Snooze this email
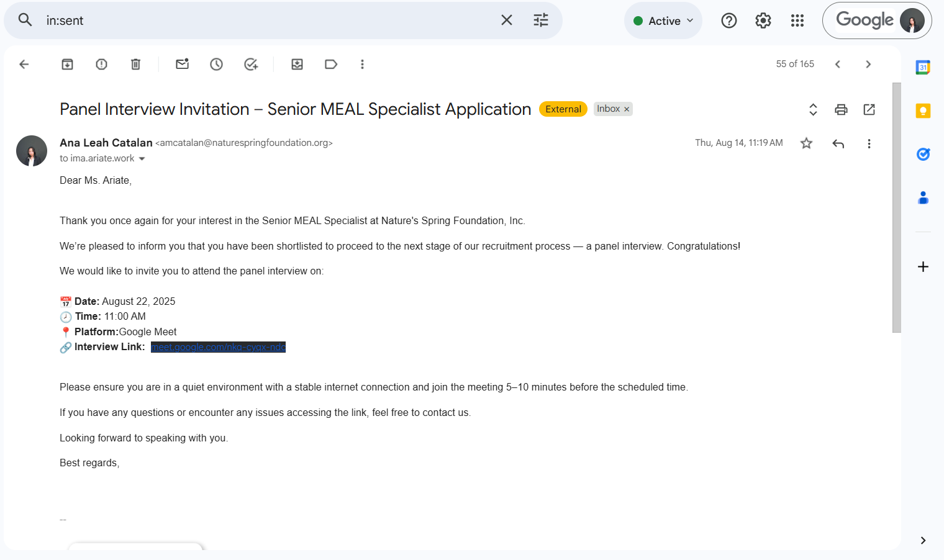Viewport: 944px width, 560px height. point(216,64)
